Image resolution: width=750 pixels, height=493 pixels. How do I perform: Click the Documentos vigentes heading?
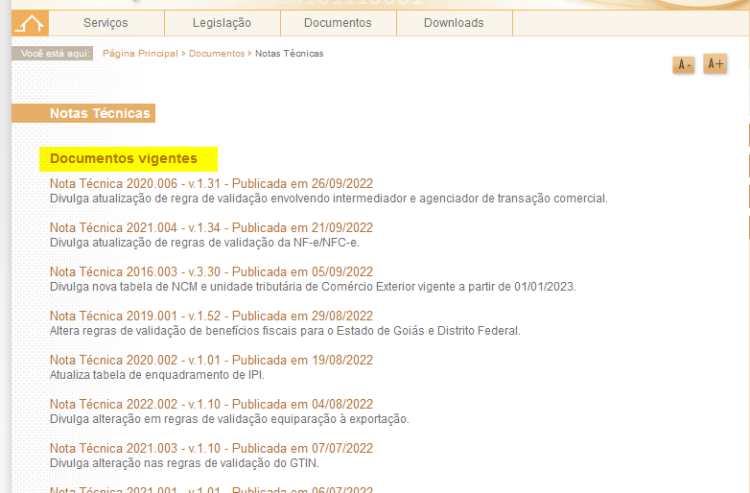coord(123,159)
